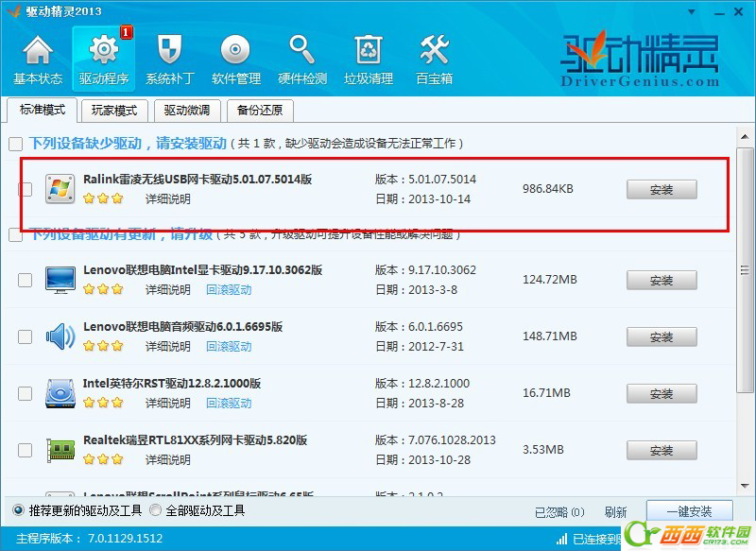Click the Lenovo联想电脑音频驱动6.0.1.6695版 title
Image resolution: width=756 pixels, height=551 pixels.
point(183,326)
